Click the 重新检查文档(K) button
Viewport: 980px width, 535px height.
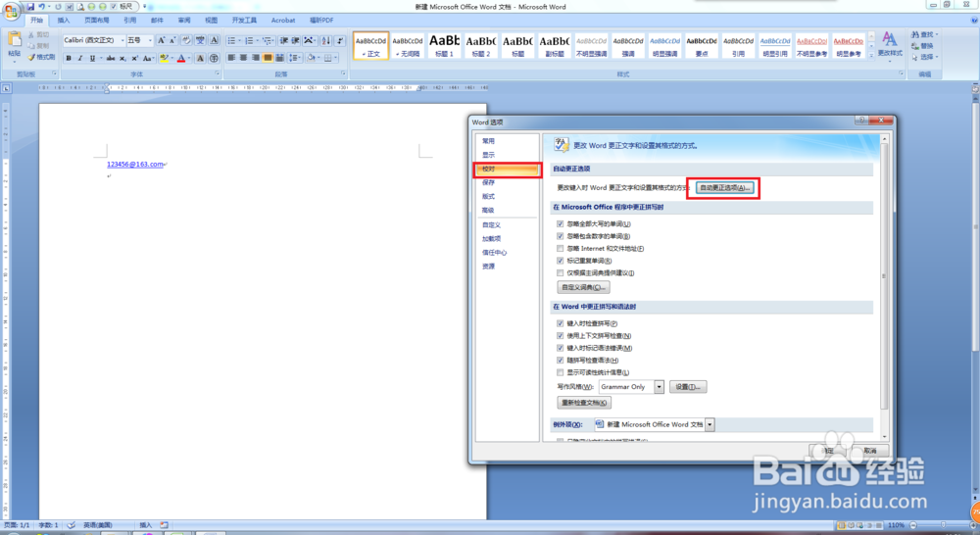pyautogui.click(x=584, y=403)
